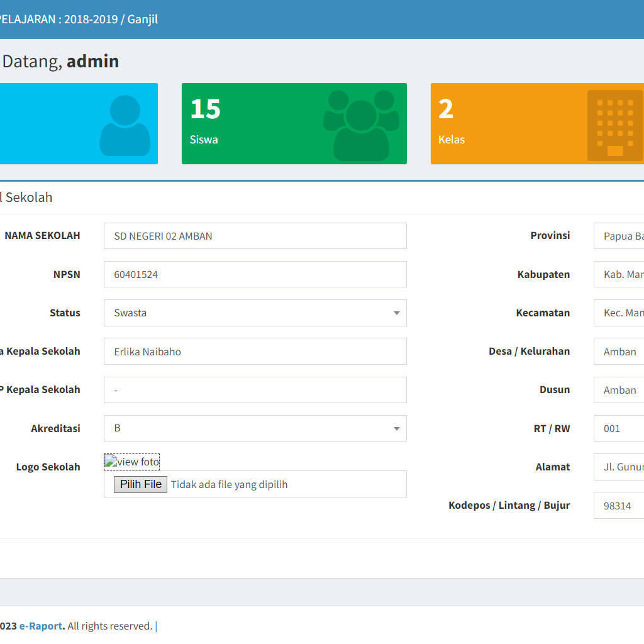Click the Pilih File button
Screen dimensions: 644x644
(140, 484)
